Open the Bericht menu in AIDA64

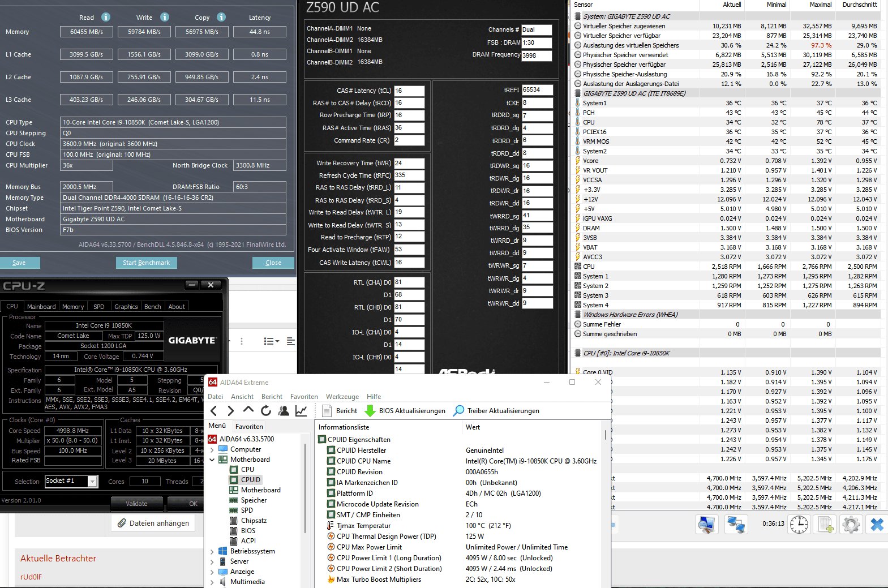[x=272, y=397]
